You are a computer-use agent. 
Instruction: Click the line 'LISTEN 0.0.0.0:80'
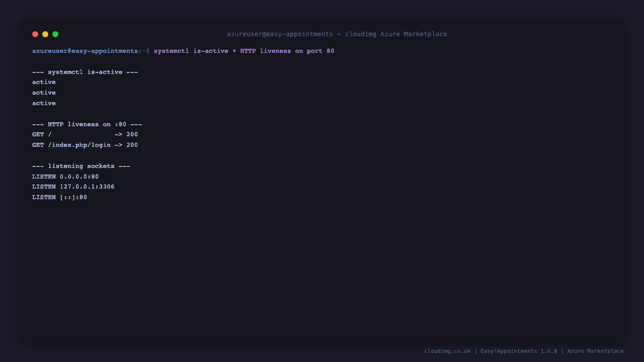tap(65, 176)
